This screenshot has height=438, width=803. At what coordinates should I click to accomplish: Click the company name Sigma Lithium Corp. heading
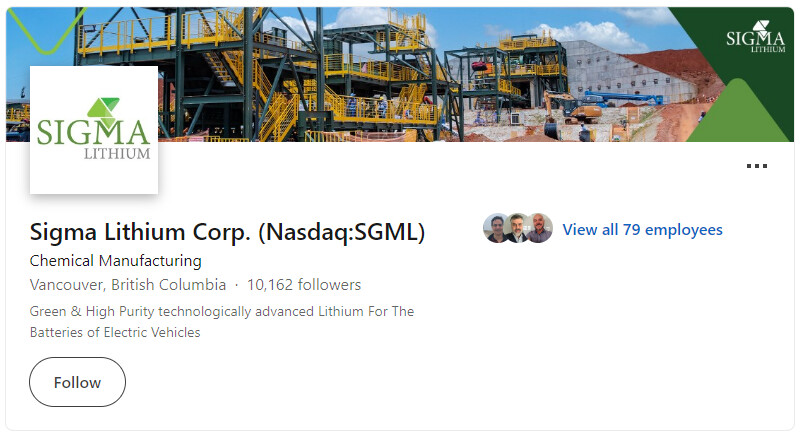pos(227,232)
